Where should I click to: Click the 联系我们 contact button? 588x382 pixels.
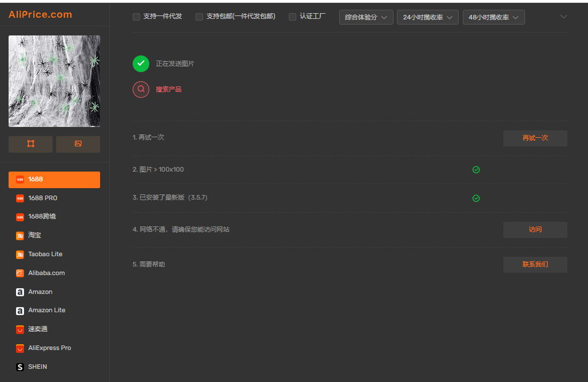[535, 264]
